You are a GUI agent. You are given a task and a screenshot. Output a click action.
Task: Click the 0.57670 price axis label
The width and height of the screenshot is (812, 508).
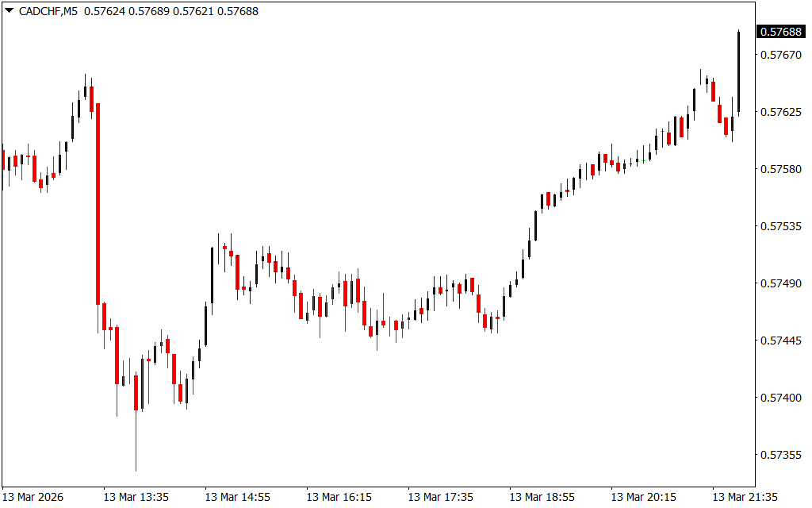pyautogui.click(x=780, y=55)
